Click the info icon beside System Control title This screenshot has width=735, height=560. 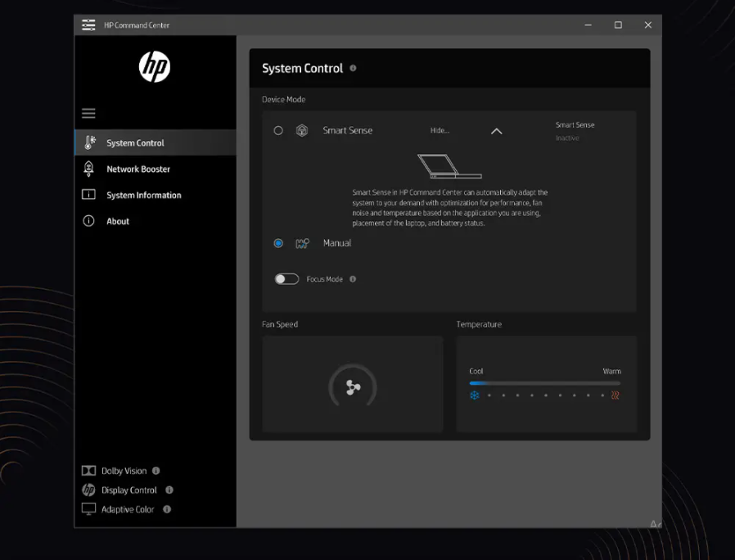[353, 68]
